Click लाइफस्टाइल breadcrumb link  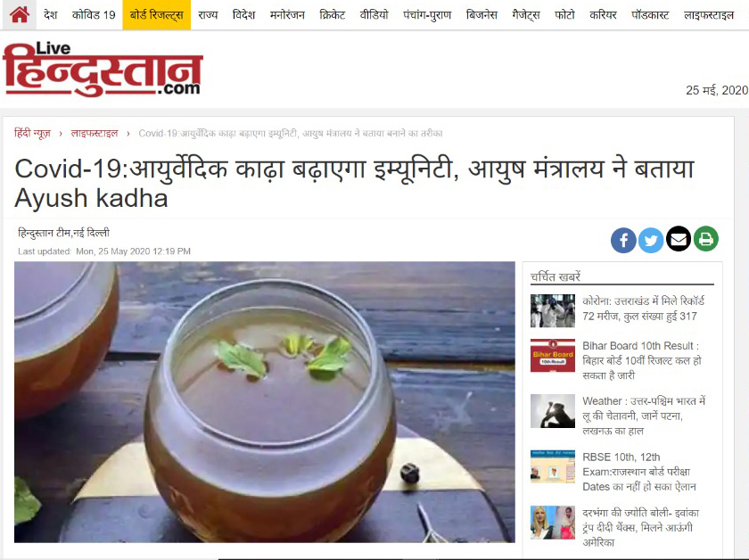pyautogui.click(x=95, y=133)
